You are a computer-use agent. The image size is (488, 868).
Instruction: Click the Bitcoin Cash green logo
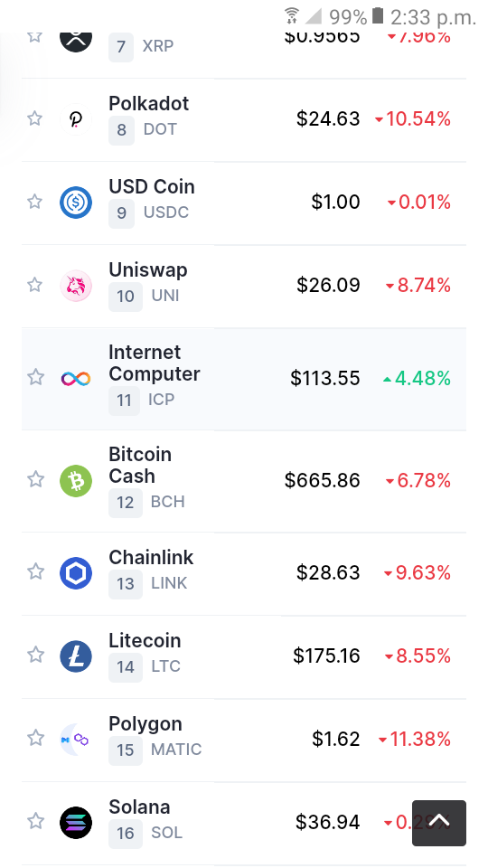tap(76, 480)
